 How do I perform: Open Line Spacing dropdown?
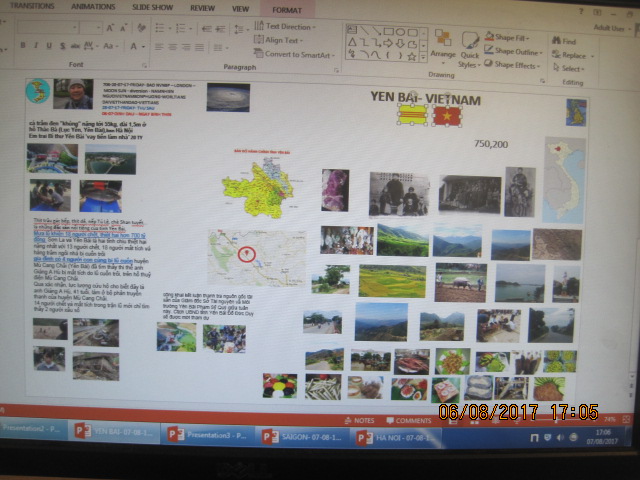point(241,29)
